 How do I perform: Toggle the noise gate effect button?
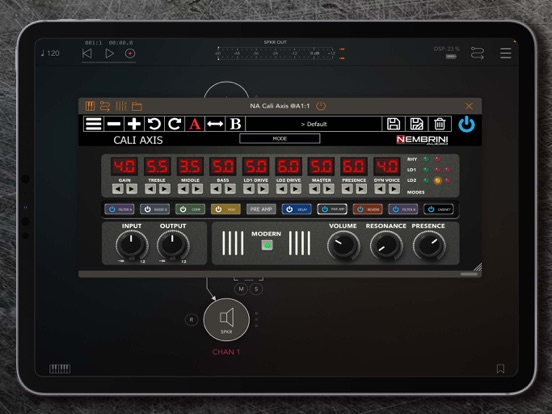pos(155,209)
